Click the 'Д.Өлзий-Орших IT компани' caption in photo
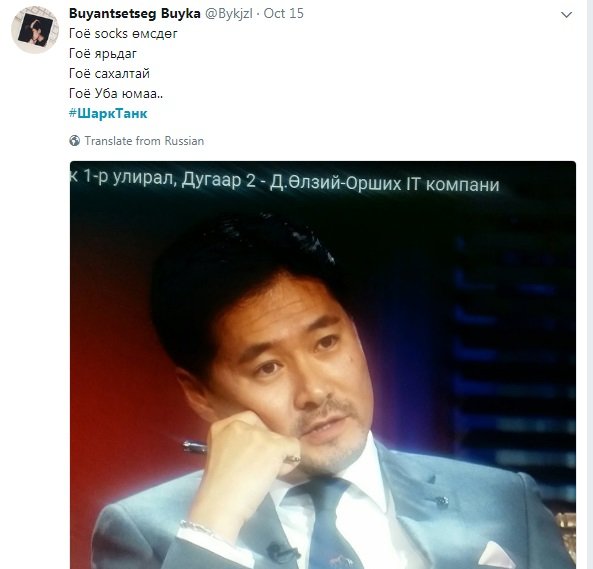This screenshot has height=569, width=593. (x=384, y=184)
